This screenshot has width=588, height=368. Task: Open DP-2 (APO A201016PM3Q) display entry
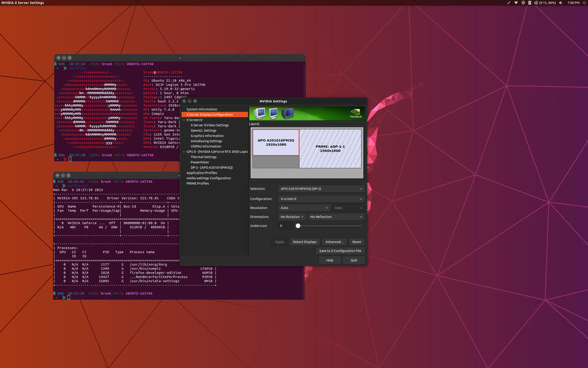coord(211,167)
